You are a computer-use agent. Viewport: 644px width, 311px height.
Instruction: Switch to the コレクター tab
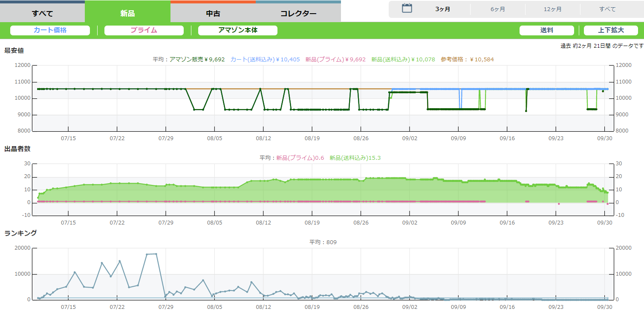pos(298,13)
